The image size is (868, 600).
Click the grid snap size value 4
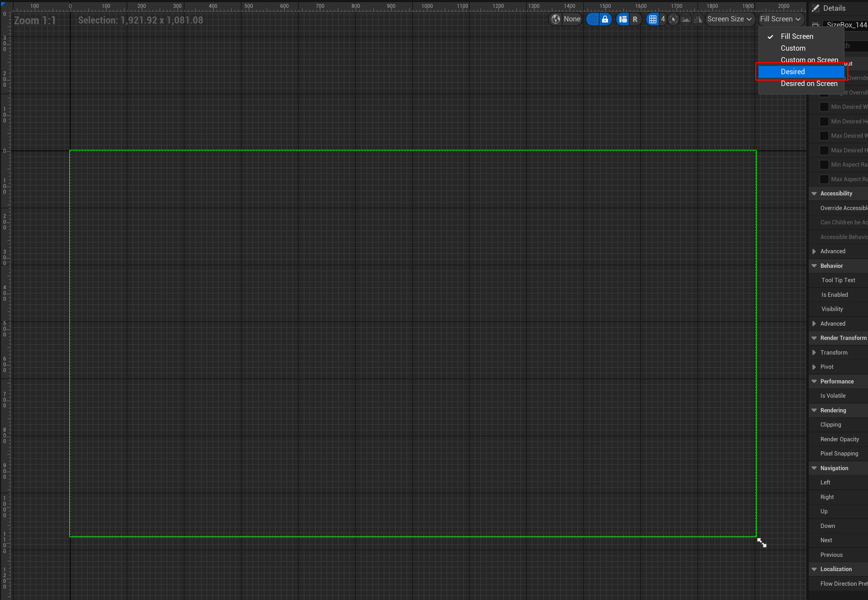(x=663, y=19)
